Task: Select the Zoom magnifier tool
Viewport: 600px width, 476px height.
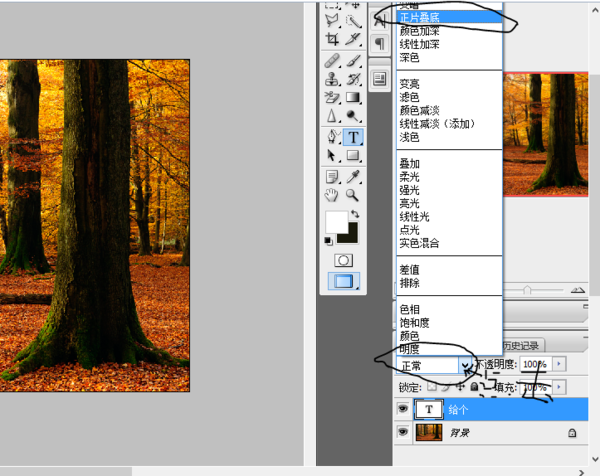Action: point(352,195)
